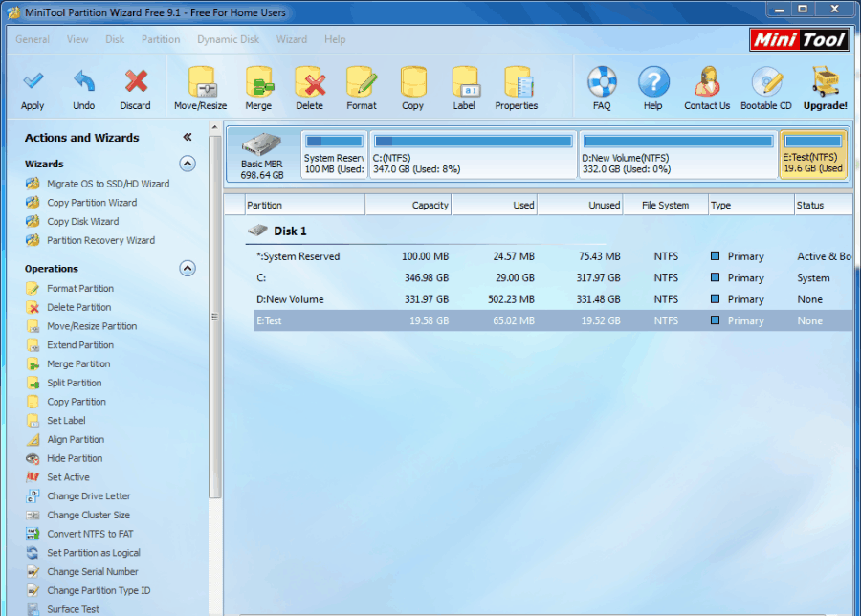Open the Move/Resize partition tool

pos(201,89)
